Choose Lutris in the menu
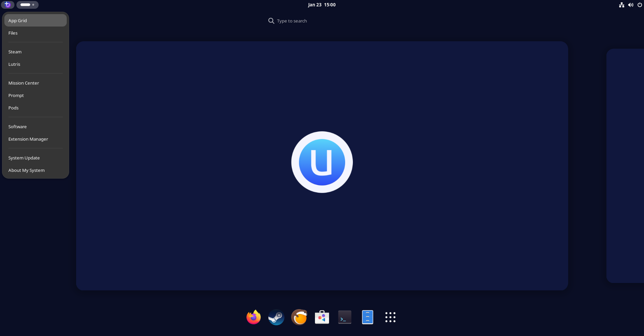 point(36,64)
